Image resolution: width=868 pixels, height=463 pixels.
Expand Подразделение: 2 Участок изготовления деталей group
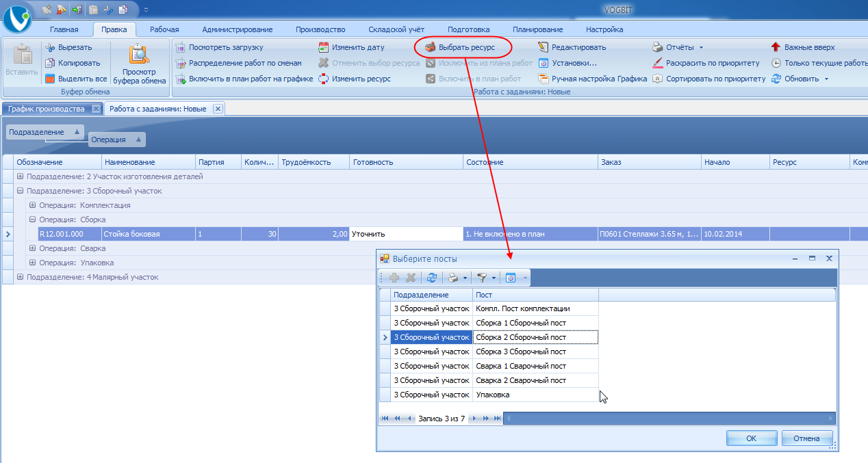click(21, 176)
